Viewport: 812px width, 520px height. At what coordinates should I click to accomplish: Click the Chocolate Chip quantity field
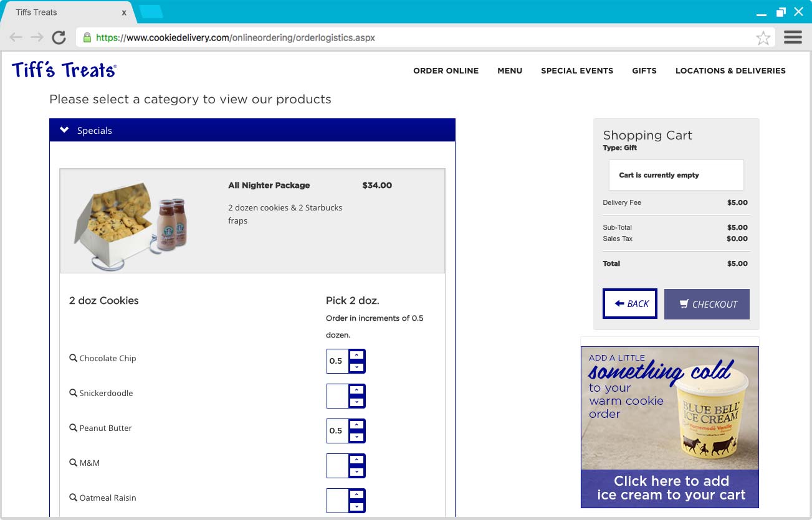[x=338, y=361]
